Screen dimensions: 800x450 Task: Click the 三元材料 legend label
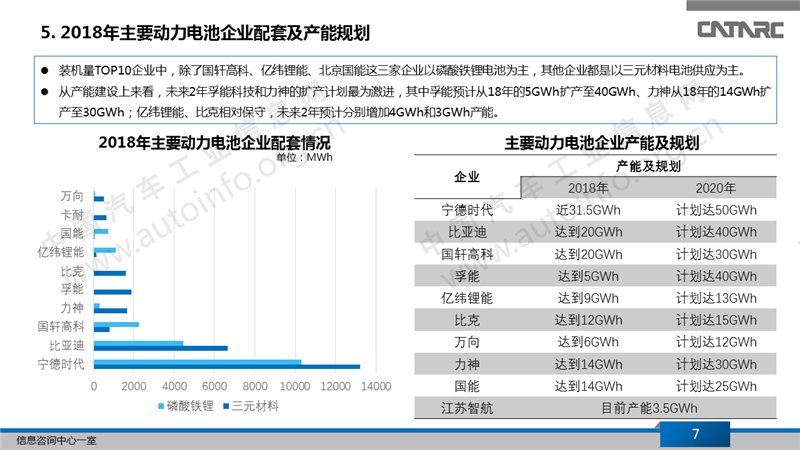tap(255, 406)
